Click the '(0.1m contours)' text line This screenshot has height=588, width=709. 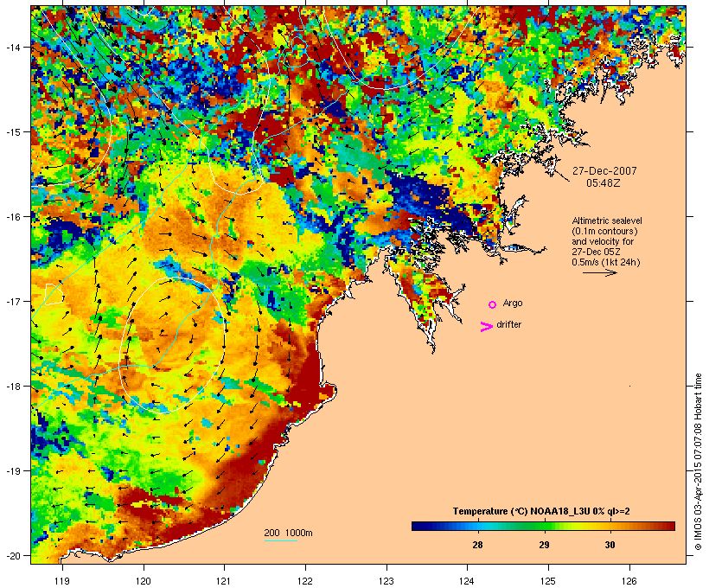tap(604, 231)
